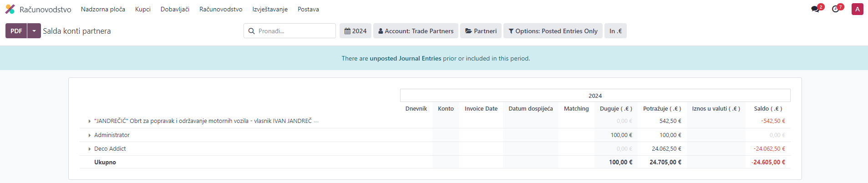
Task: Click the PDF export button
Action: pyautogui.click(x=16, y=31)
